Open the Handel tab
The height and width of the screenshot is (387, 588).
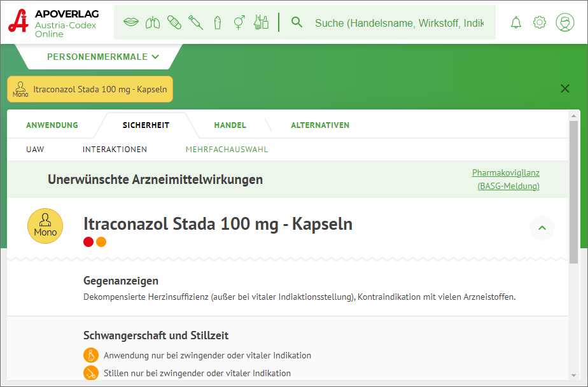click(230, 125)
